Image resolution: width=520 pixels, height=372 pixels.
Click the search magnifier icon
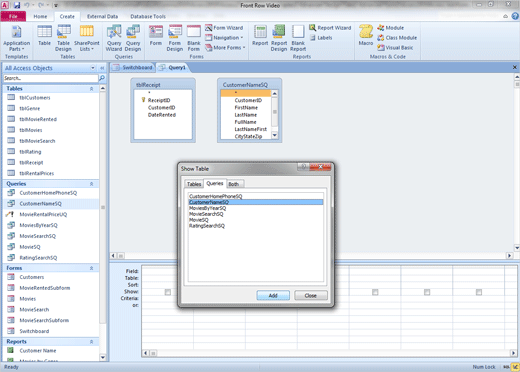(102, 78)
